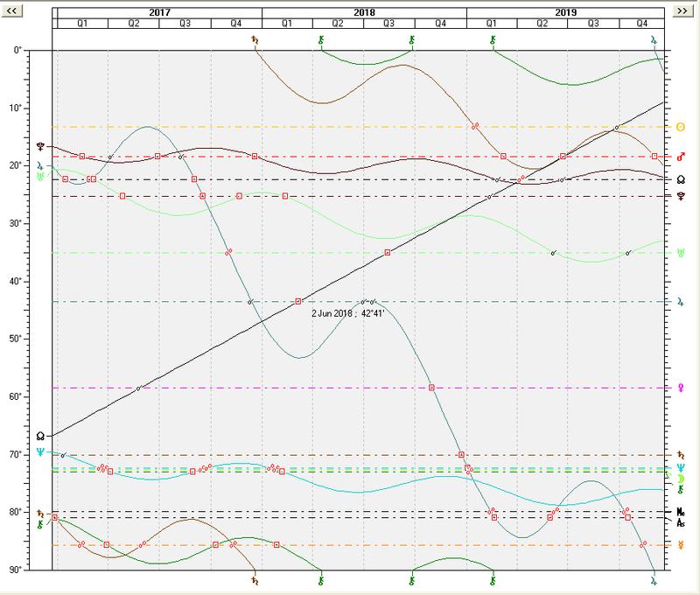The image size is (700, 595).
Task: Click the 60° axis label
Action: [x=16, y=396]
